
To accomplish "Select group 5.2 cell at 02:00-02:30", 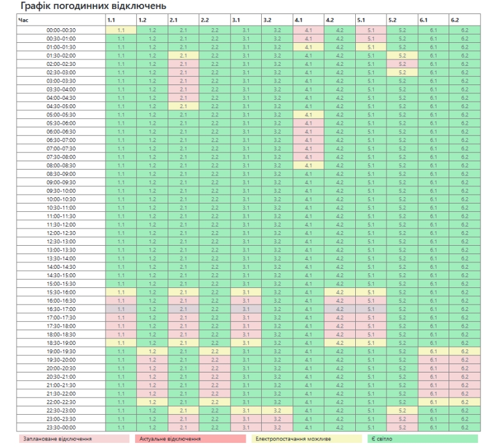I will (403, 63).
